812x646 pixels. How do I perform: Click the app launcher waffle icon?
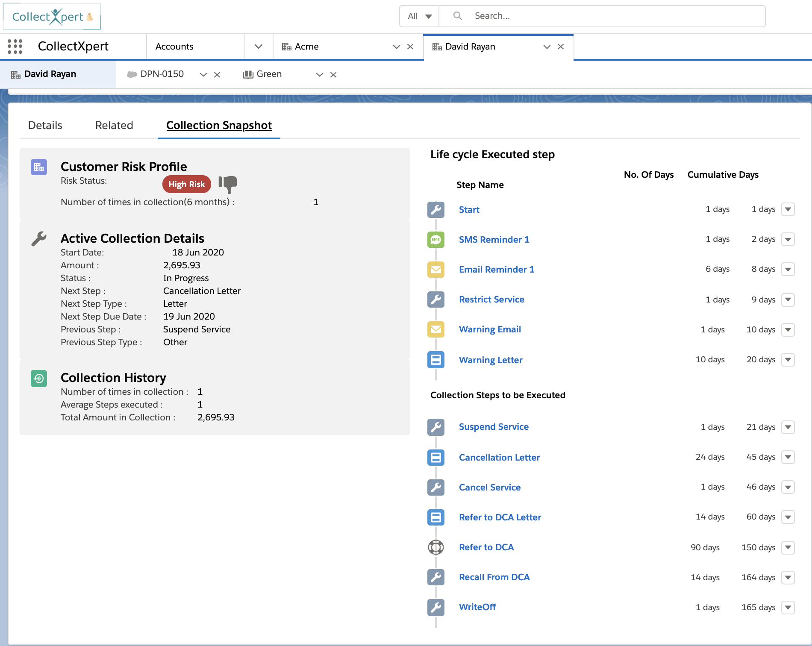tap(15, 47)
